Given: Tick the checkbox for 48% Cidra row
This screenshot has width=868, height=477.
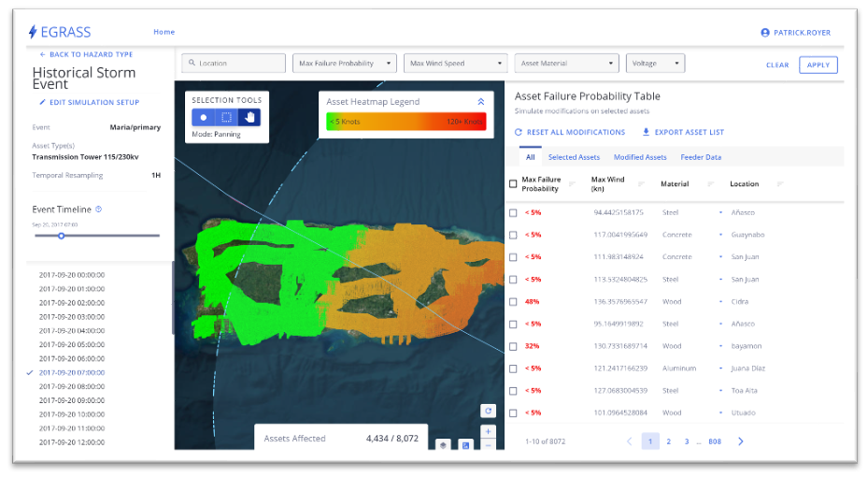Looking at the screenshot, I should pos(513,302).
